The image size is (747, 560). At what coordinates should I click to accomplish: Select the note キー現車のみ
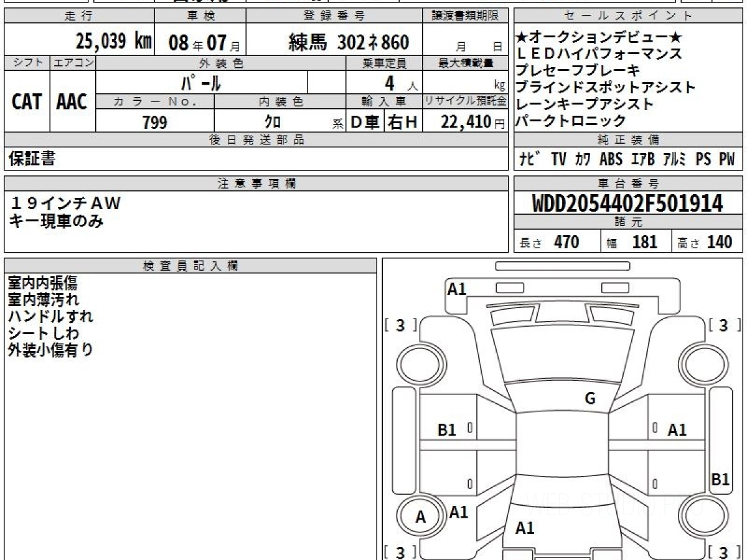(57, 221)
